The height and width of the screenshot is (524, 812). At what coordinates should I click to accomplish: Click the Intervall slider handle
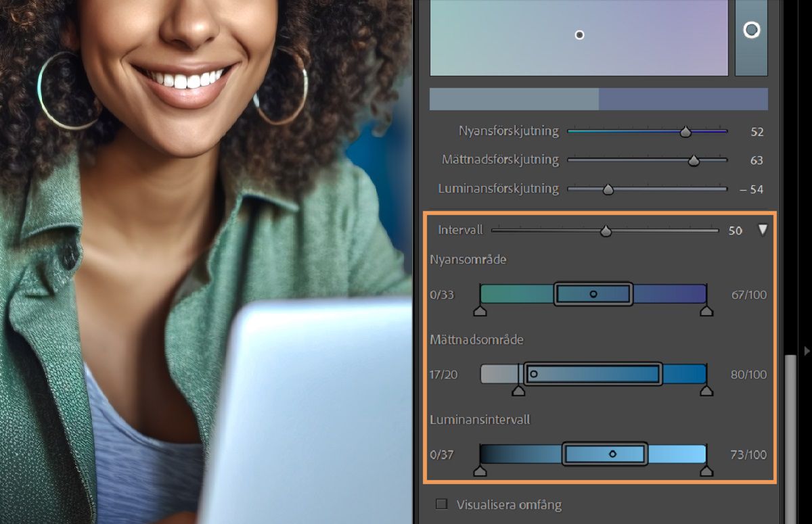pyautogui.click(x=606, y=231)
